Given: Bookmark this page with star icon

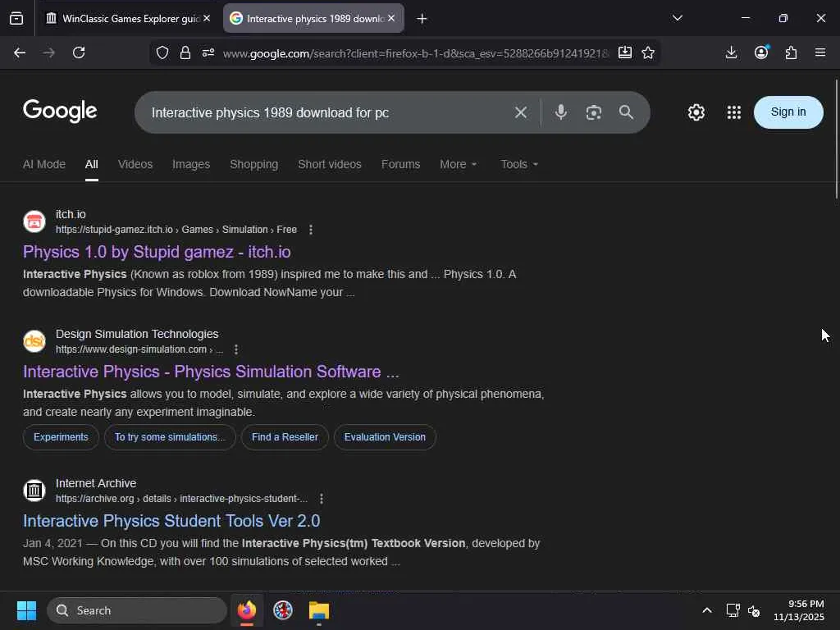Looking at the screenshot, I should click(x=648, y=52).
